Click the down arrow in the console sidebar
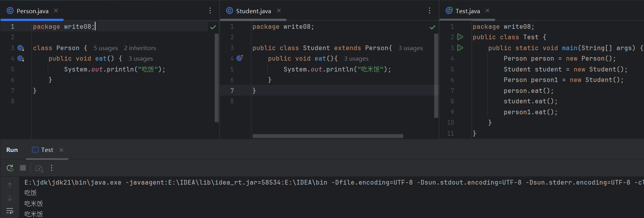 [x=10, y=198]
